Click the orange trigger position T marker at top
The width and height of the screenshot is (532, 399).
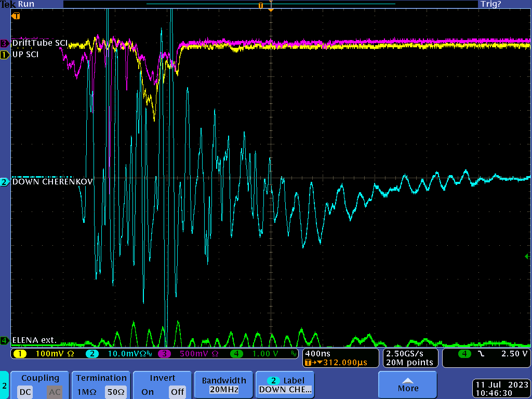[261, 5]
